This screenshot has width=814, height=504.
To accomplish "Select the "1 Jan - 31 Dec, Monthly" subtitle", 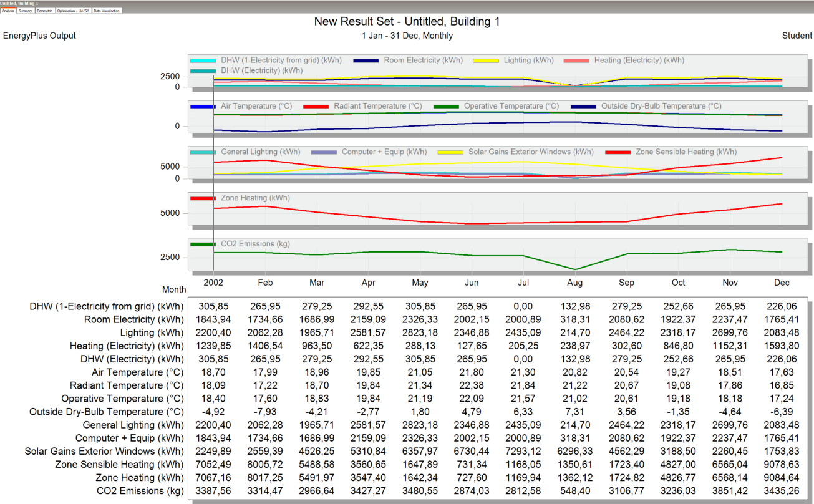I will click(x=407, y=36).
